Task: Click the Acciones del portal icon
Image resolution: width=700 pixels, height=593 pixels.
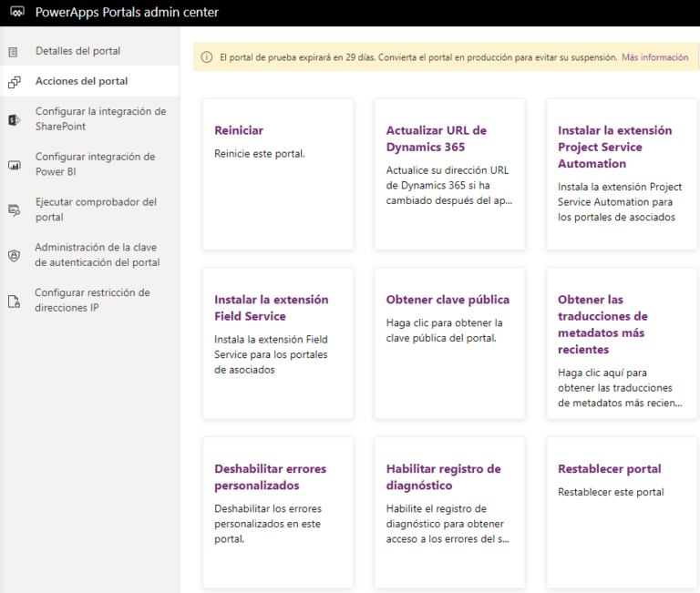Action: 15,82
